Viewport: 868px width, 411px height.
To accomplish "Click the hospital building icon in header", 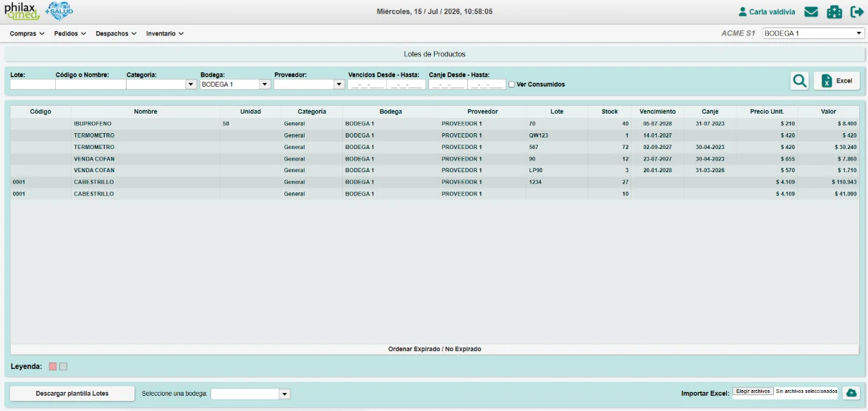I will click(x=835, y=12).
